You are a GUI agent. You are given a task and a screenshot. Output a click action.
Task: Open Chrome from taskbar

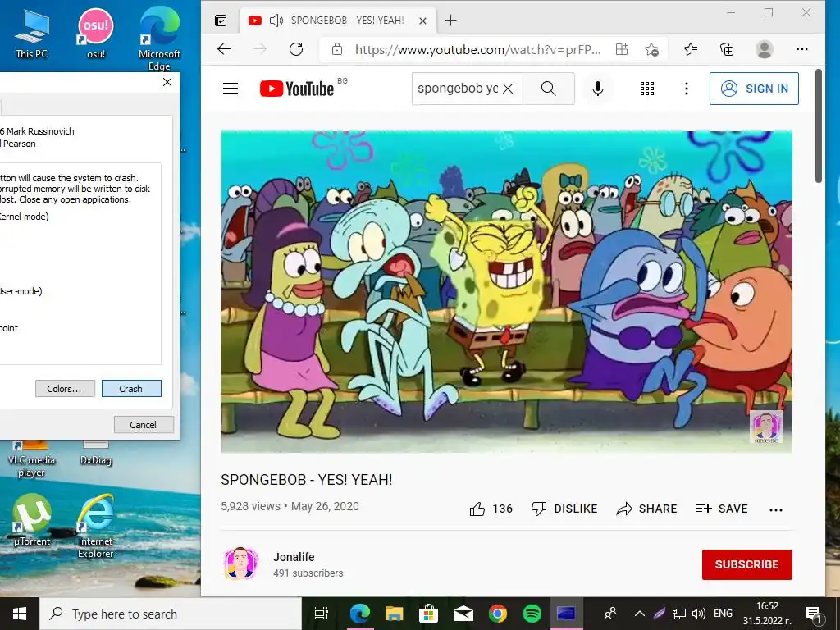(498, 614)
